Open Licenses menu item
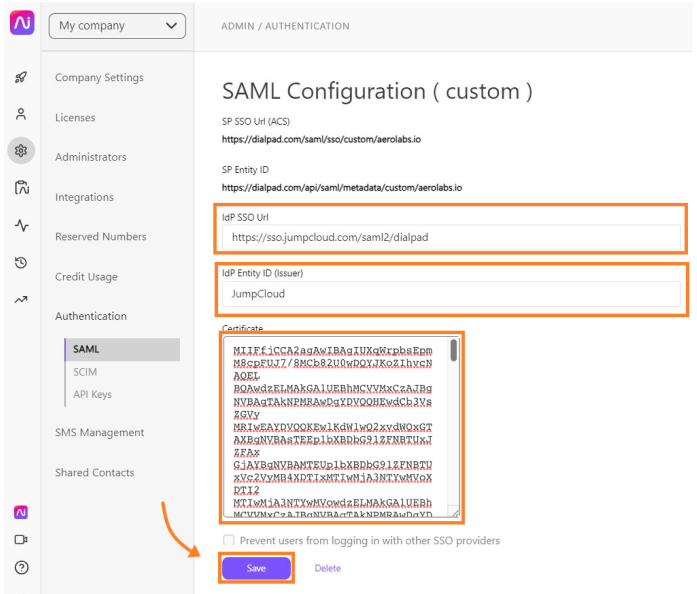This screenshot has width=697, height=594. (75, 117)
